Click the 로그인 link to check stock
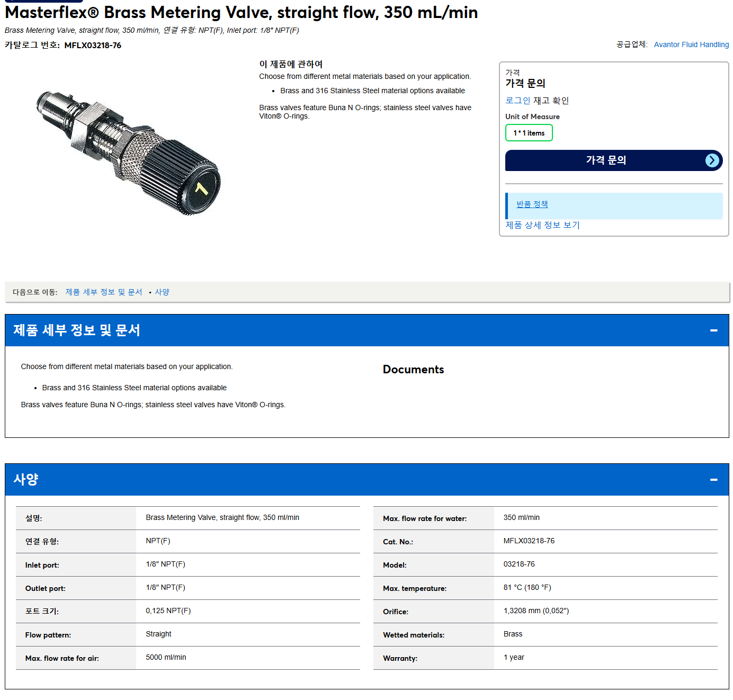Image resolution: width=733 pixels, height=700 pixels. pos(517,101)
